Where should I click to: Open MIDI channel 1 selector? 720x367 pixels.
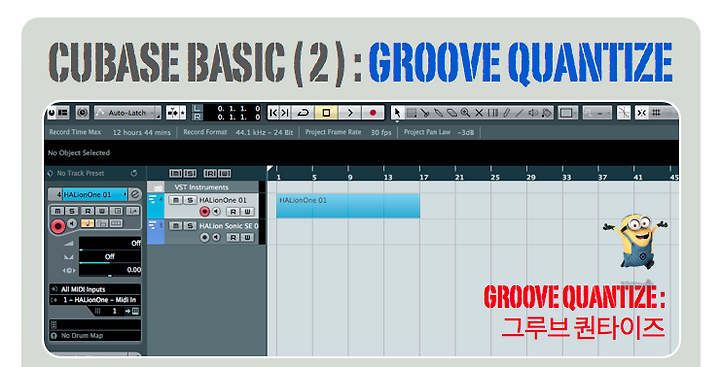[114, 311]
